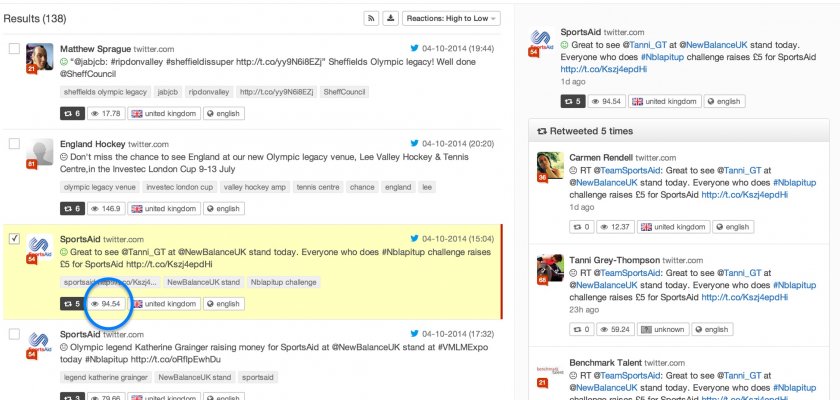
Task: Open the Reactions: High to Low dropdown
Action: (454, 19)
